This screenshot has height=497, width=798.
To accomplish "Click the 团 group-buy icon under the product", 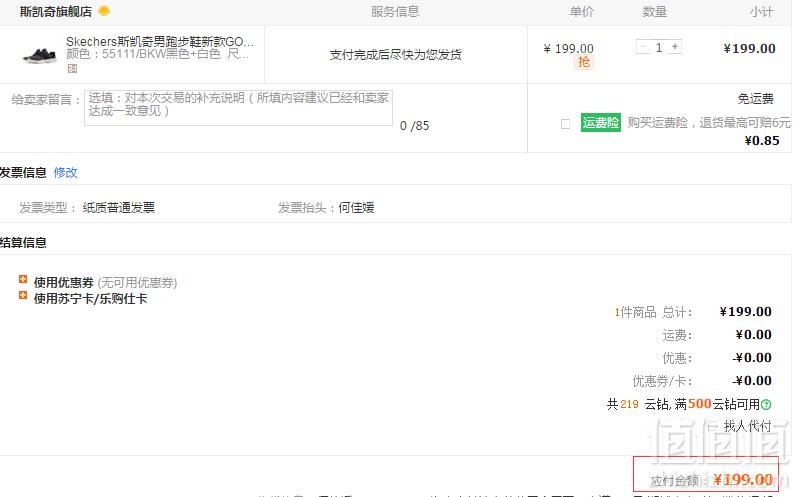I will 72,68.
